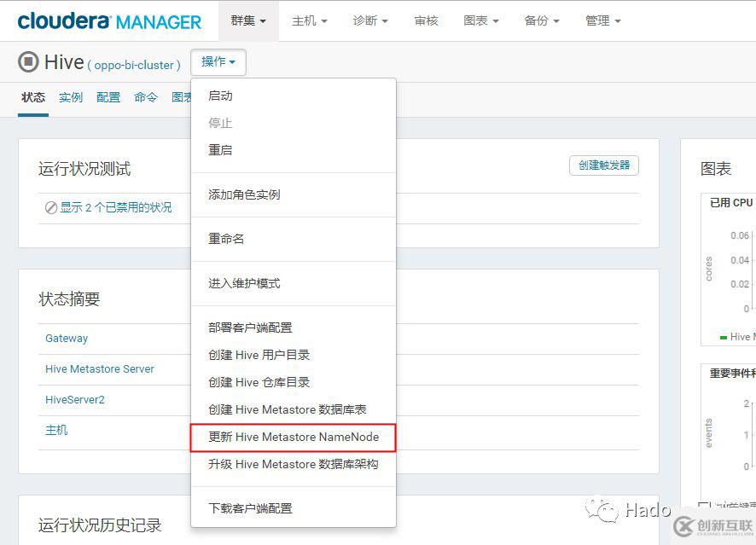Open the HiveServer2 link
Image resolution: width=756 pixels, height=545 pixels.
tap(75, 400)
